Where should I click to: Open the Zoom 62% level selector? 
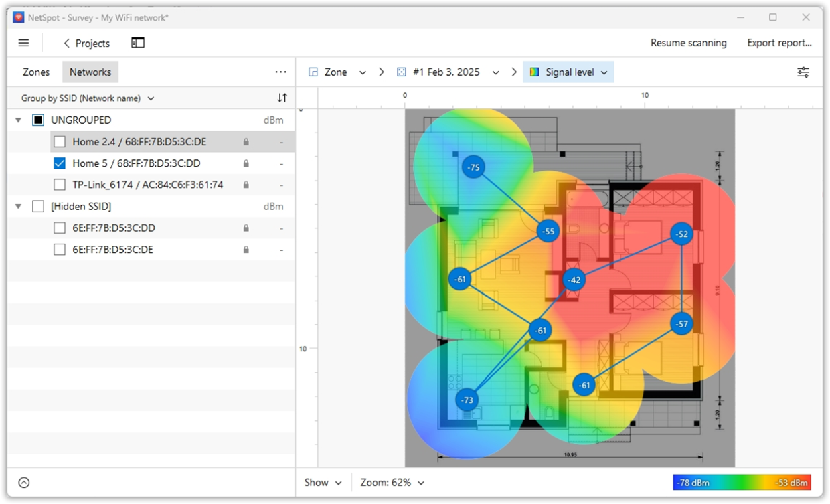pyautogui.click(x=392, y=483)
